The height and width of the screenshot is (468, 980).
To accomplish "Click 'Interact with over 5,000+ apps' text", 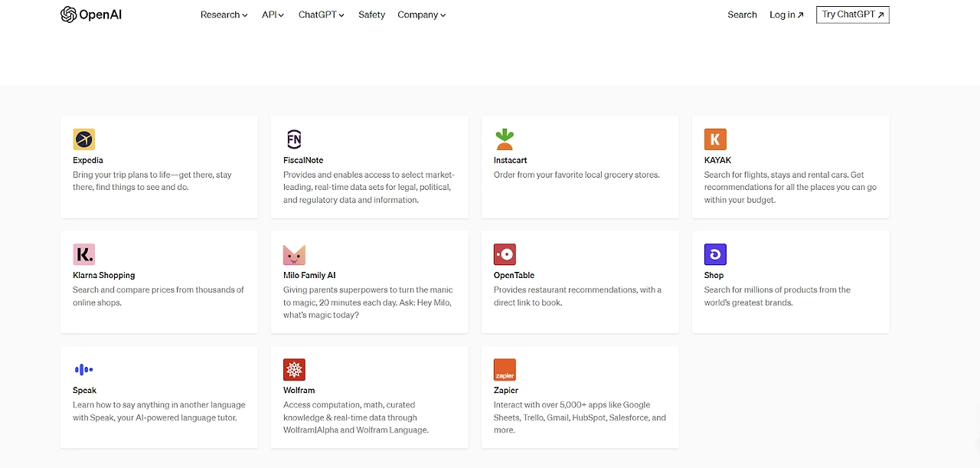I will 580,417.
